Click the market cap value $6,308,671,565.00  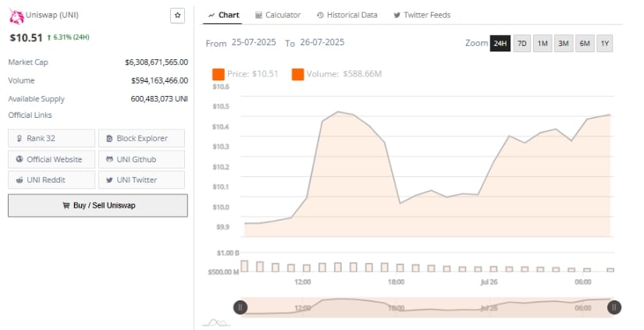(156, 62)
